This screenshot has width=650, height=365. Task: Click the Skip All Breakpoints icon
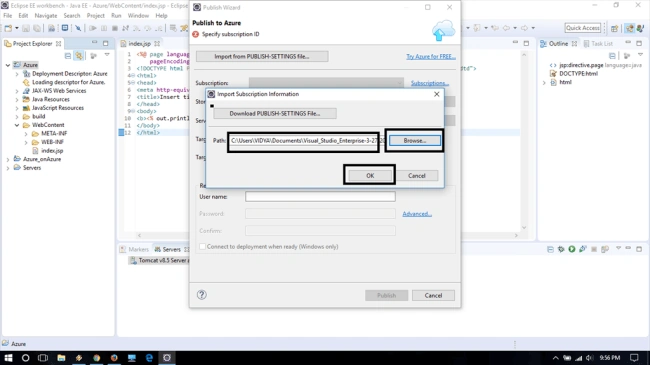[78, 28]
